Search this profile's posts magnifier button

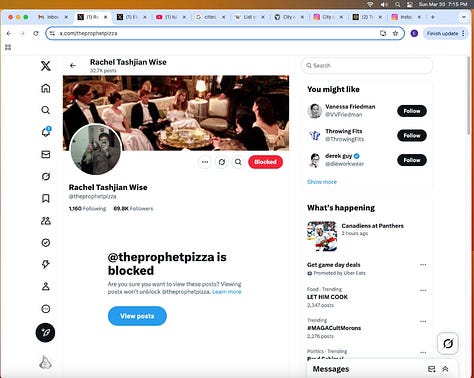pos(238,162)
